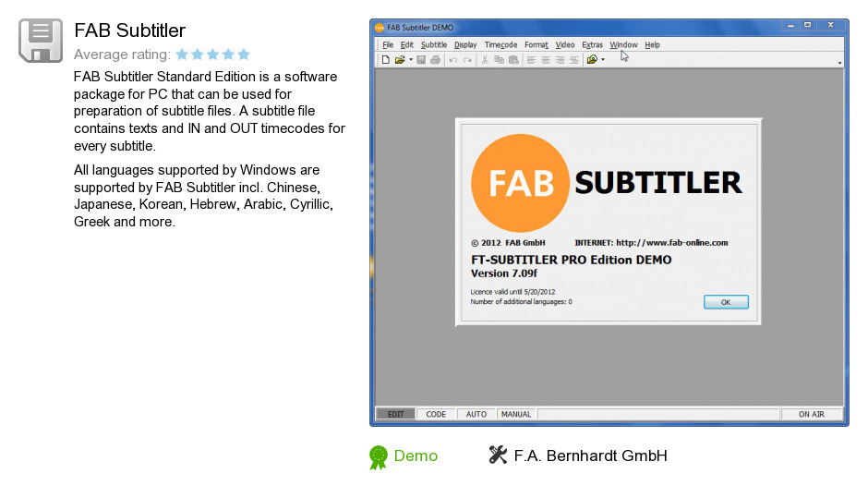Open the Help menu
The height and width of the screenshot is (498, 868).
pyautogui.click(x=652, y=45)
